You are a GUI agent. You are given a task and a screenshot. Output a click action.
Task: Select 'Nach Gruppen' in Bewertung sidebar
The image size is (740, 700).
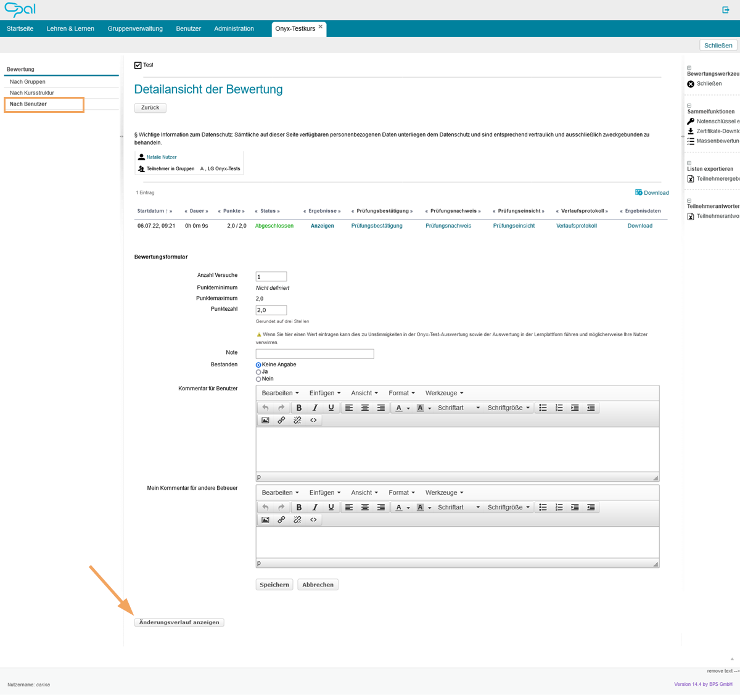(28, 82)
